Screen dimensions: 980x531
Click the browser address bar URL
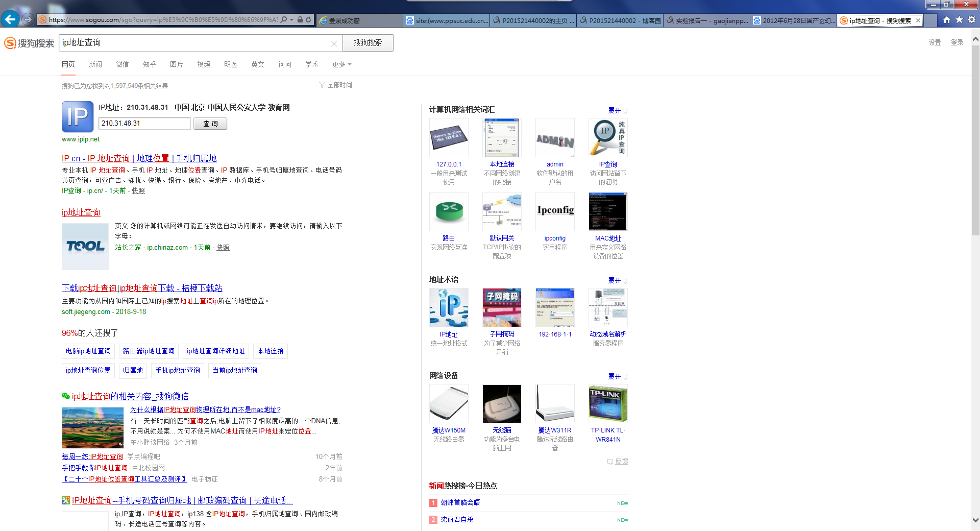point(163,20)
